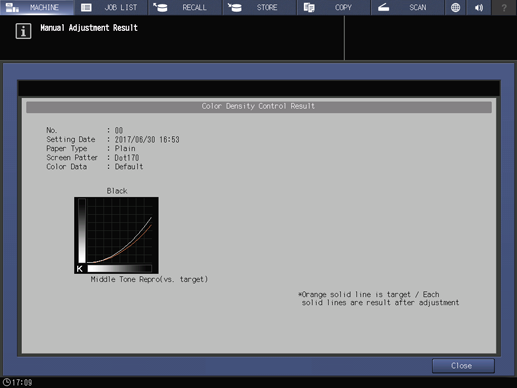Click the JOB LIST list icon
This screenshot has width=517, height=388.
(86, 7)
